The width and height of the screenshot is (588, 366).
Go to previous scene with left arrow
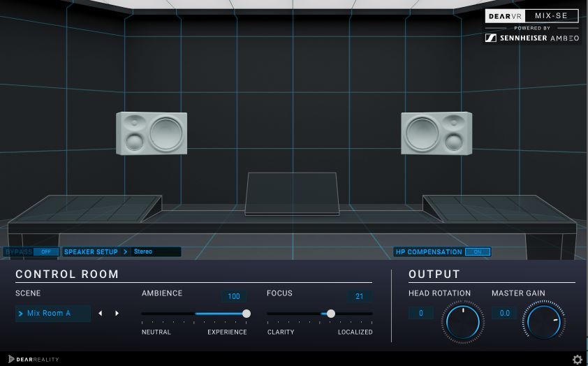coord(100,314)
